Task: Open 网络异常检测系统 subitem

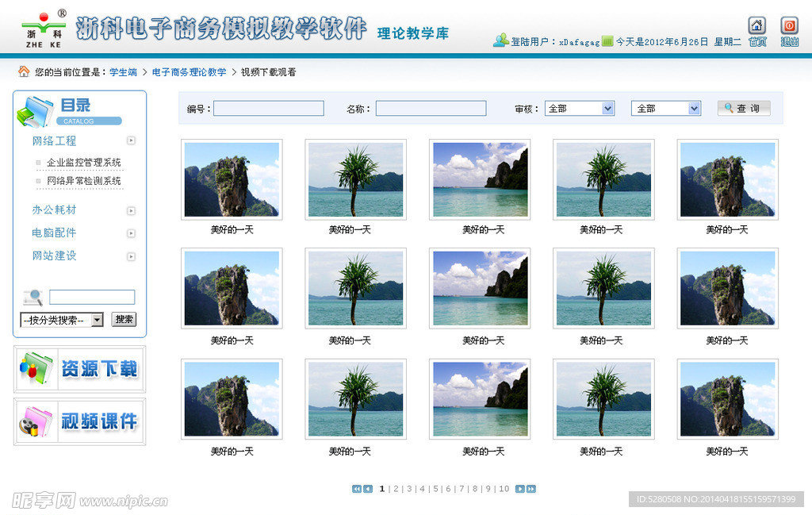Action: [83, 181]
